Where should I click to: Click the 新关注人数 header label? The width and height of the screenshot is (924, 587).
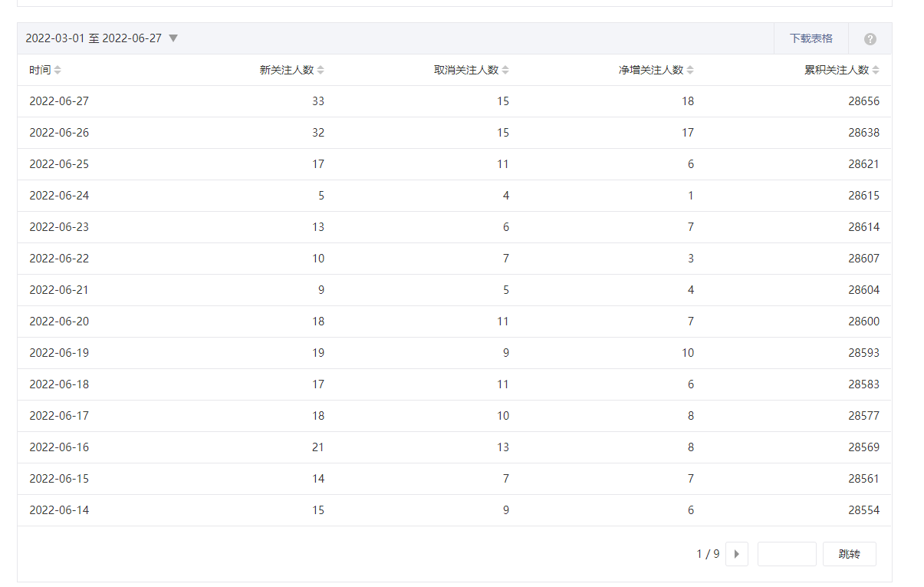tap(287, 70)
